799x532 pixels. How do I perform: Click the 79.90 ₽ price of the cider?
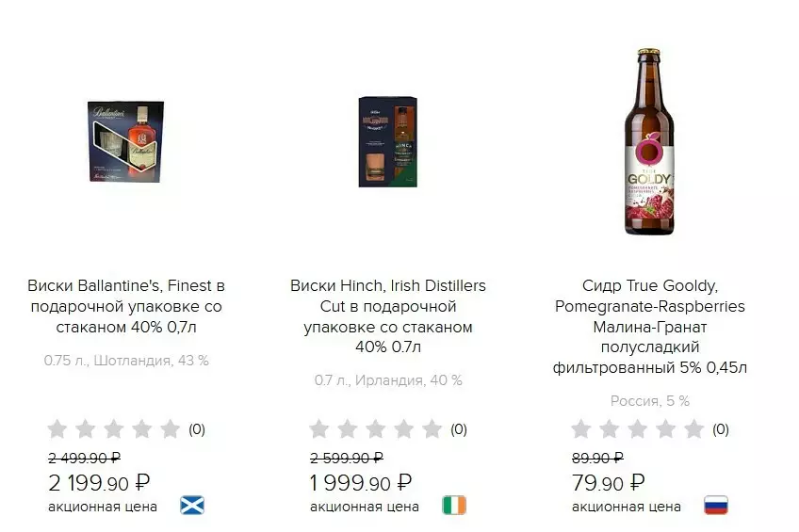click(x=609, y=483)
